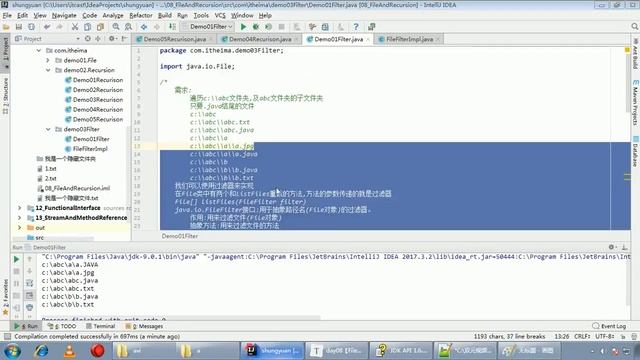
Task: Open the Event Log
Action: [609, 326]
